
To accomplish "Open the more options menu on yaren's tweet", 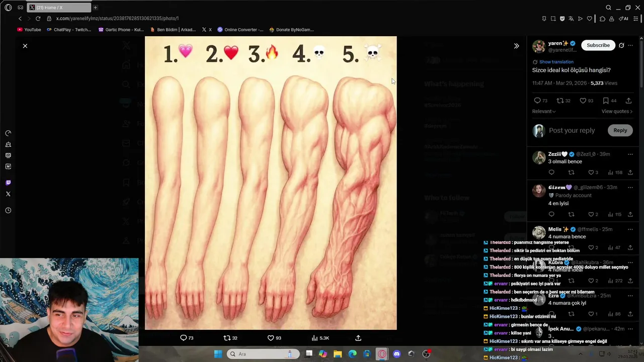I will coord(630,45).
